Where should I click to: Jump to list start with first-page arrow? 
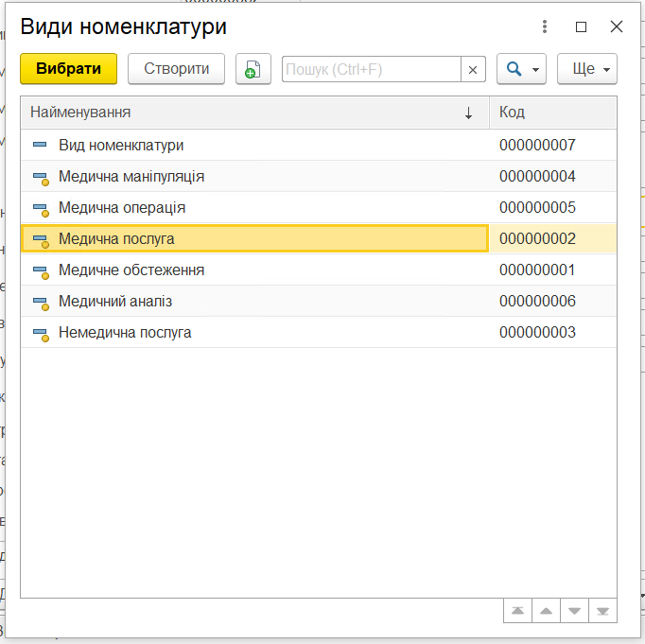click(517, 611)
